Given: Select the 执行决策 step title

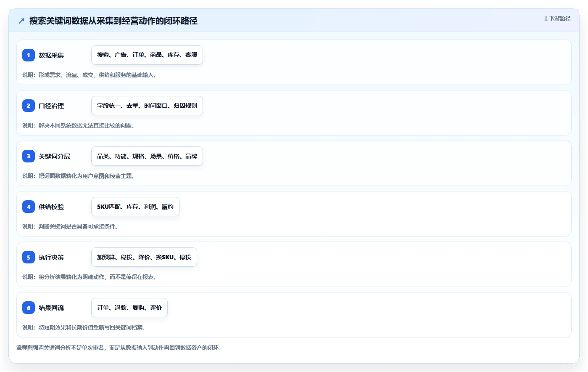Looking at the screenshot, I should pos(51,257).
